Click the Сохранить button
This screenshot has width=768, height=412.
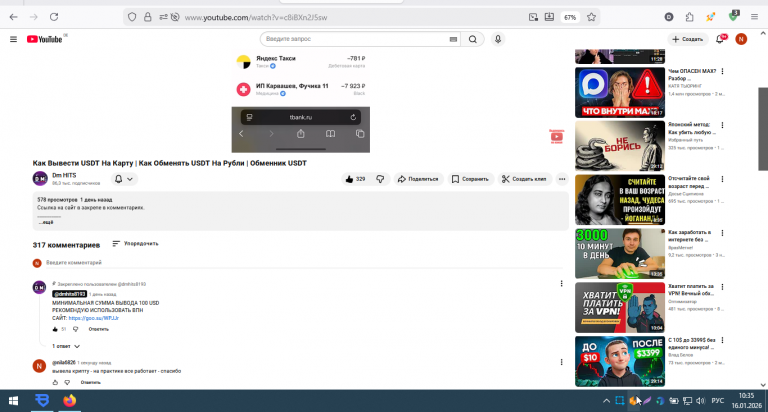[470, 179]
